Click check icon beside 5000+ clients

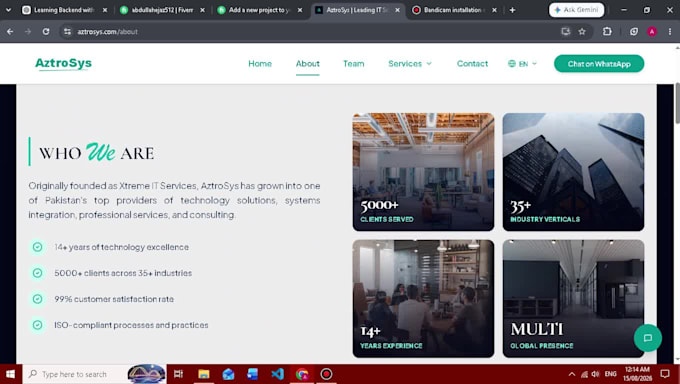pyautogui.click(x=38, y=273)
